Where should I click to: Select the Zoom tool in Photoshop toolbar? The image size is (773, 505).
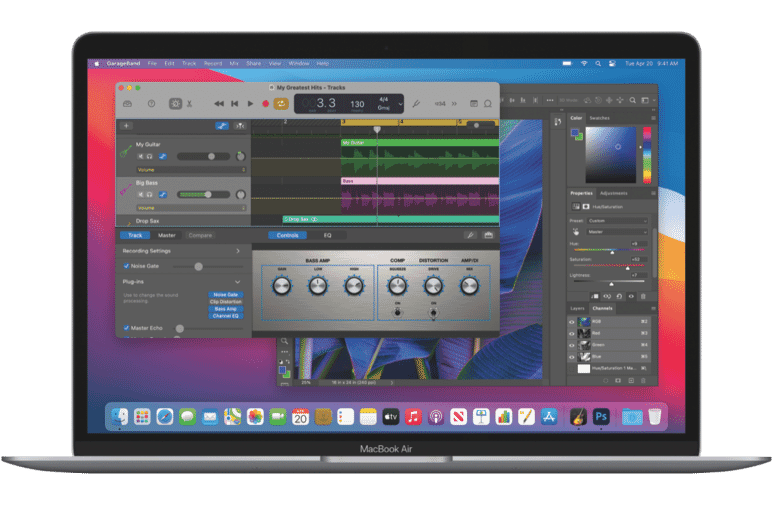284,341
